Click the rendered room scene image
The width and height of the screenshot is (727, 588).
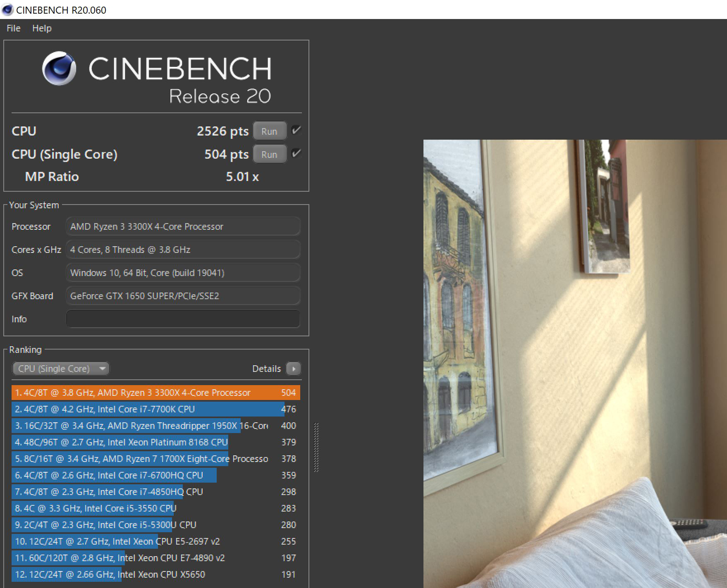coord(575,364)
